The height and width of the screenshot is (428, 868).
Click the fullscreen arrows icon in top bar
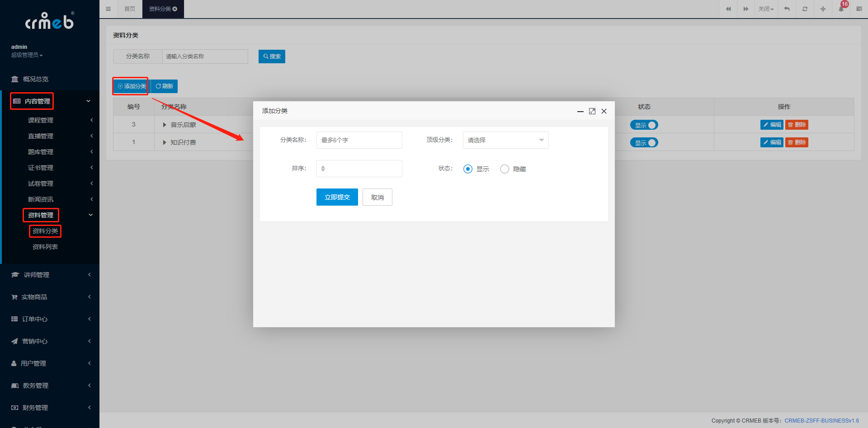(x=823, y=9)
